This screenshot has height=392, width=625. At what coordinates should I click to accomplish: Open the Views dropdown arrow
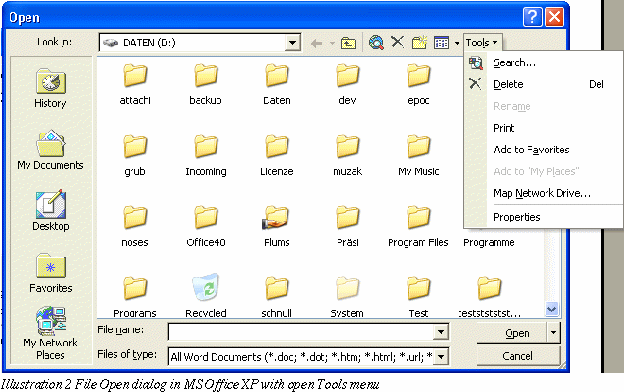[x=457, y=43]
